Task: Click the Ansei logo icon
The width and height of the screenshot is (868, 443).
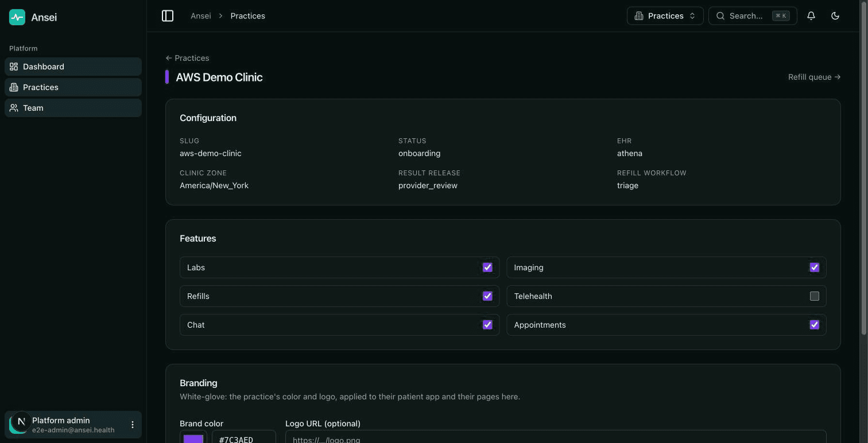Action: pyautogui.click(x=17, y=17)
